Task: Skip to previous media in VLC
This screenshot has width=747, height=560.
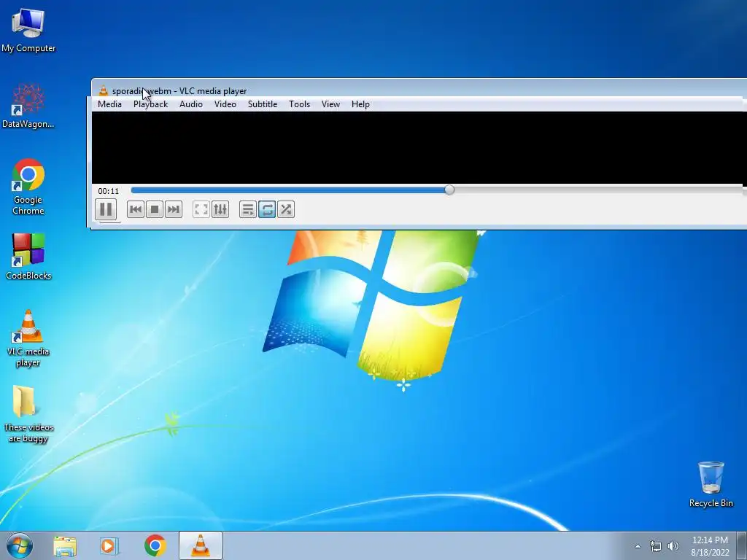Action: [x=136, y=209]
